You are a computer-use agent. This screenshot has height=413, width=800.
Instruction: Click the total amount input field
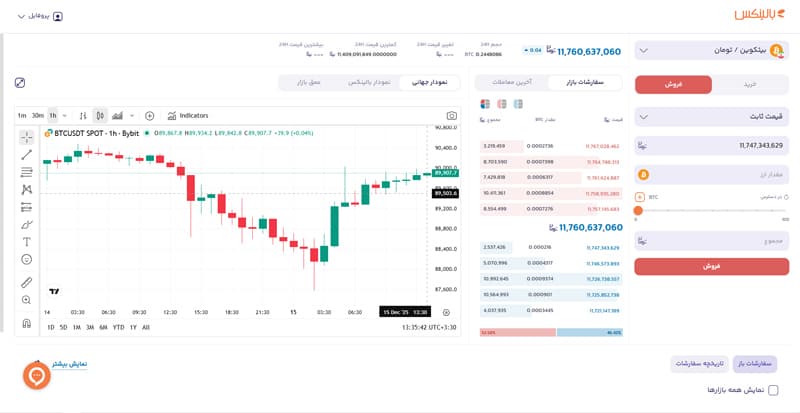pyautogui.click(x=712, y=240)
